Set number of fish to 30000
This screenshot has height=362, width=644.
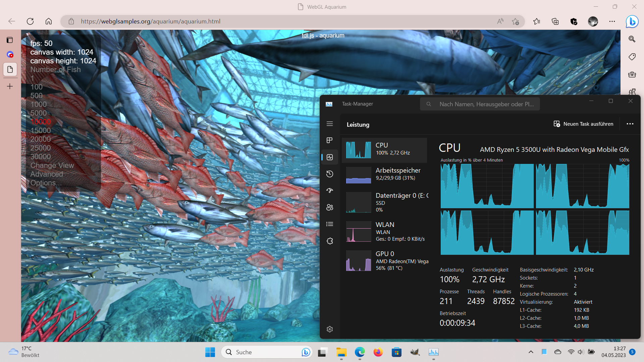[x=41, y=157]
